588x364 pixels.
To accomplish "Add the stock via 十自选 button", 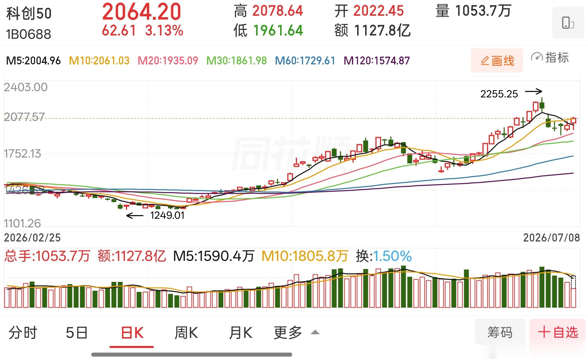I will pyautogui.click(x=558, y=332).
